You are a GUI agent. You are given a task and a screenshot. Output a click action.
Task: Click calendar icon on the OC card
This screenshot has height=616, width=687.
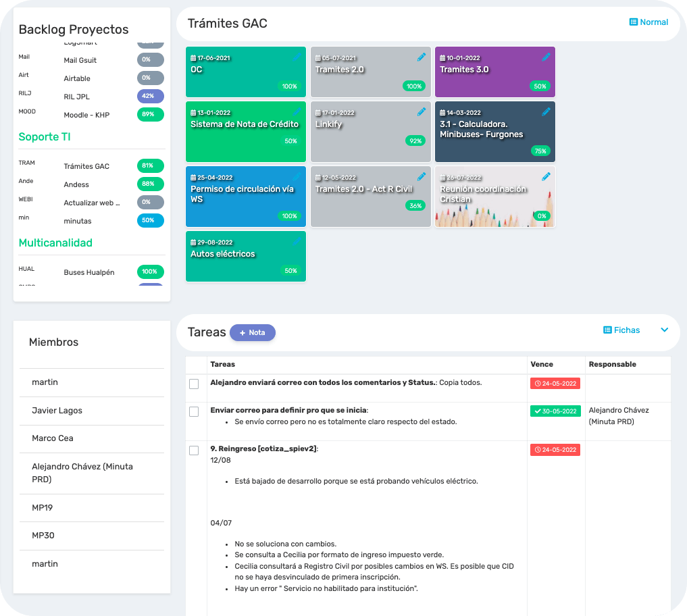pyautogui.click(x=193, y=58)
